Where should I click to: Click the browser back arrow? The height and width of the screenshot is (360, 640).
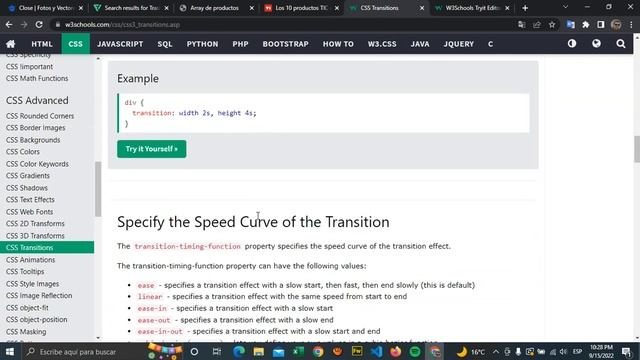pyautogui.click(x=9, y=24)
